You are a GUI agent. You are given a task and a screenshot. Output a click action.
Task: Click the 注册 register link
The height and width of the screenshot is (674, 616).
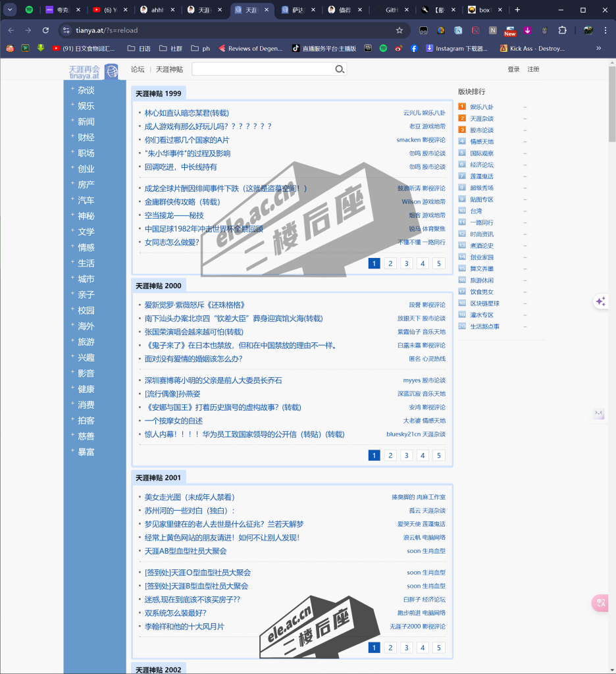coord(534,68)
